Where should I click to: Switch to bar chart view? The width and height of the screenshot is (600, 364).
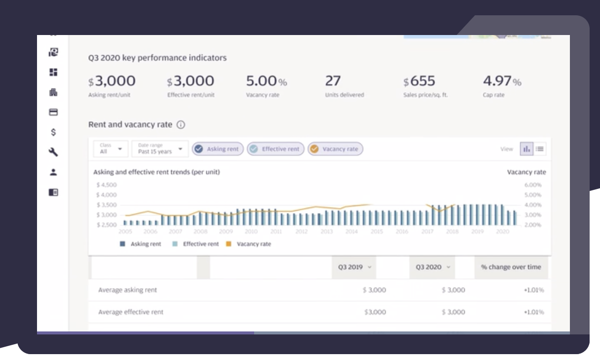pos(526,149)
